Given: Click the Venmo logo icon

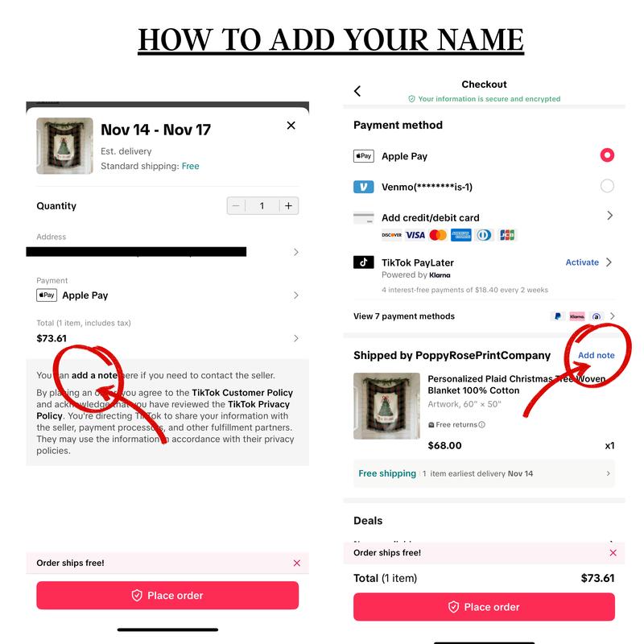Looking at the screenshot, I should tap(364, 187).
